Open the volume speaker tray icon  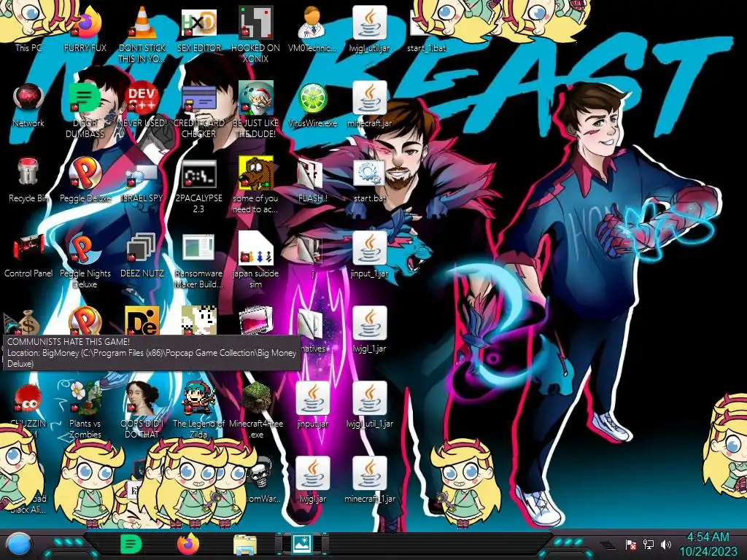(x=665, y=544)
